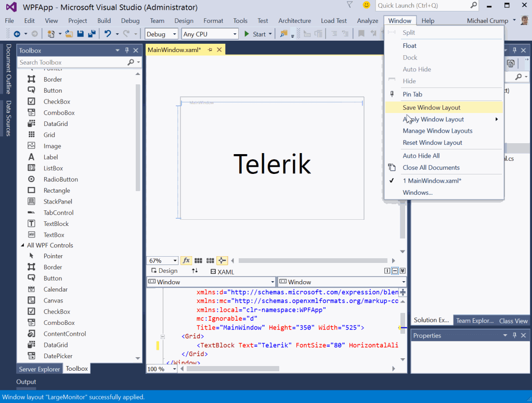Toggle snapping to snaplines
The width and height of the screenshot is (532, 403).
tap(222, 261)
